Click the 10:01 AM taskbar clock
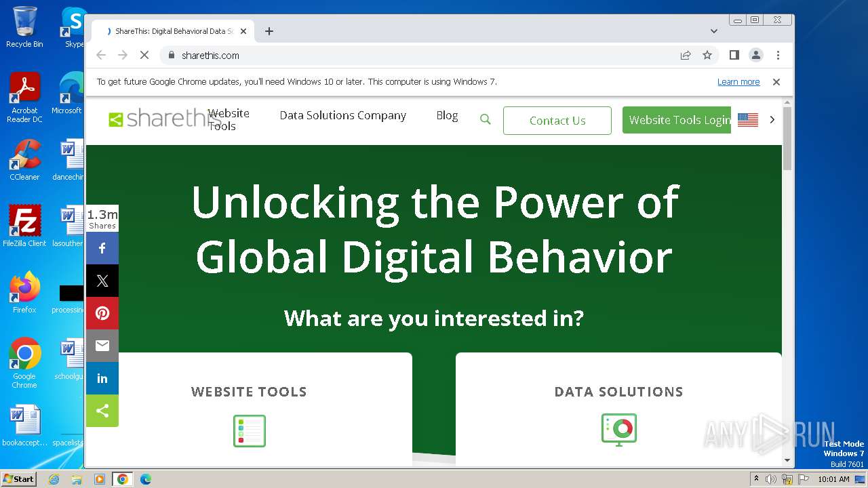Viewport: 868px width, 488px height. 834,479
